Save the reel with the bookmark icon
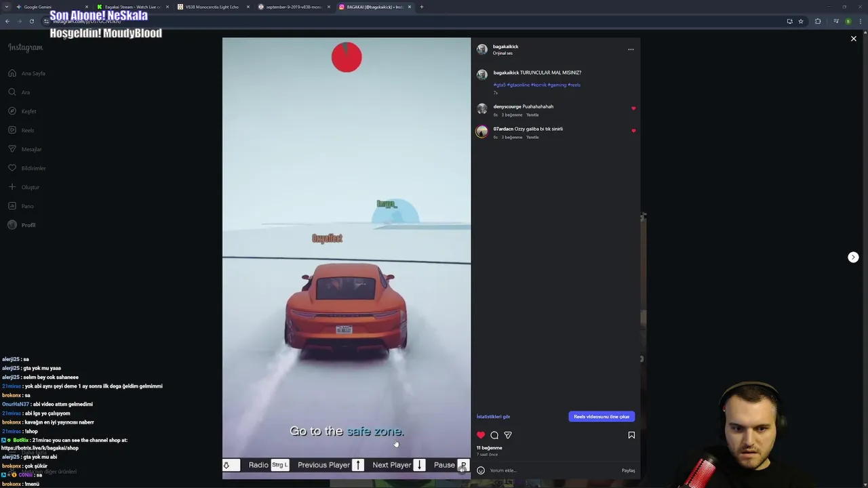Screen dimensions: 868x488 (631, 435)
